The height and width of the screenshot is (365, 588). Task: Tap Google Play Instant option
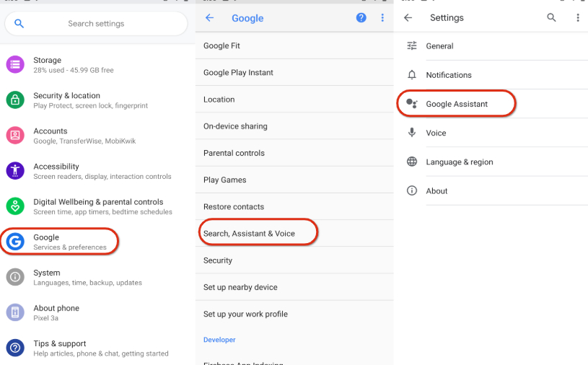pos(238,72)
